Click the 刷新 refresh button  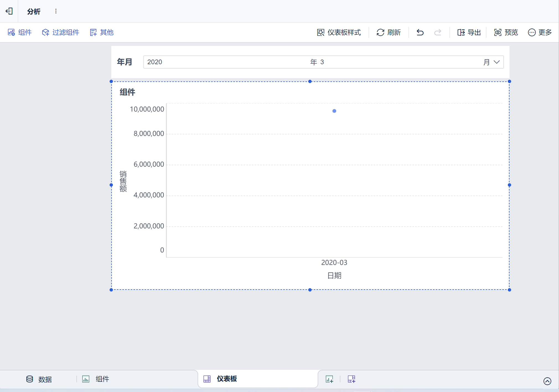(x=389, y=32)
